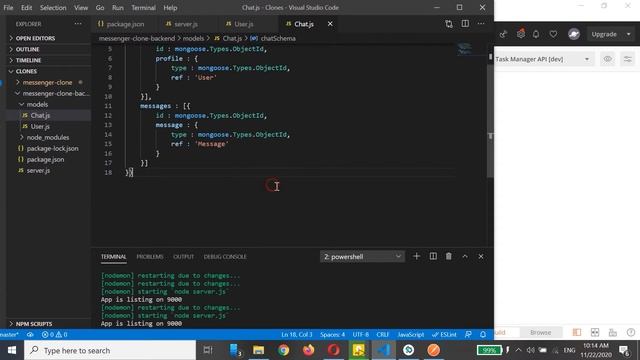This screenshot has width=640, height=360.
Task: Open the View menu
Action: click(x=81, y=7)
